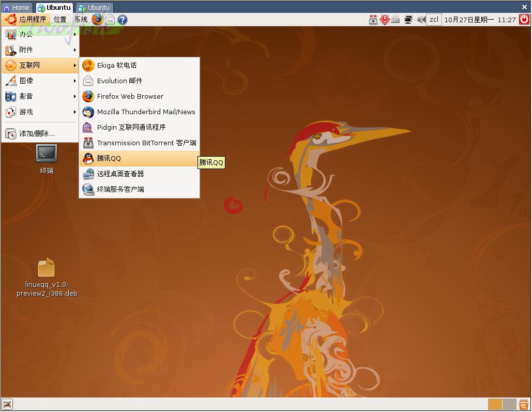Click the first tray icon left of download arrow

tap(373, 20)
